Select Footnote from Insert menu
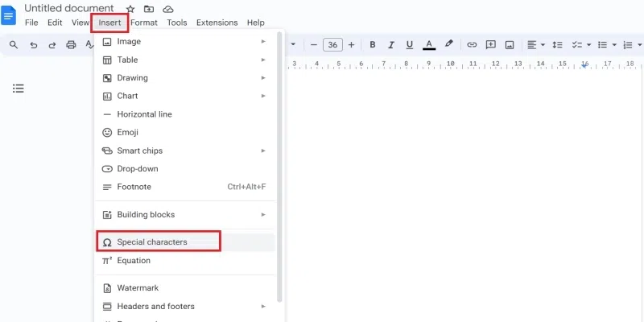644x322 pixels. tap(185, 187)
